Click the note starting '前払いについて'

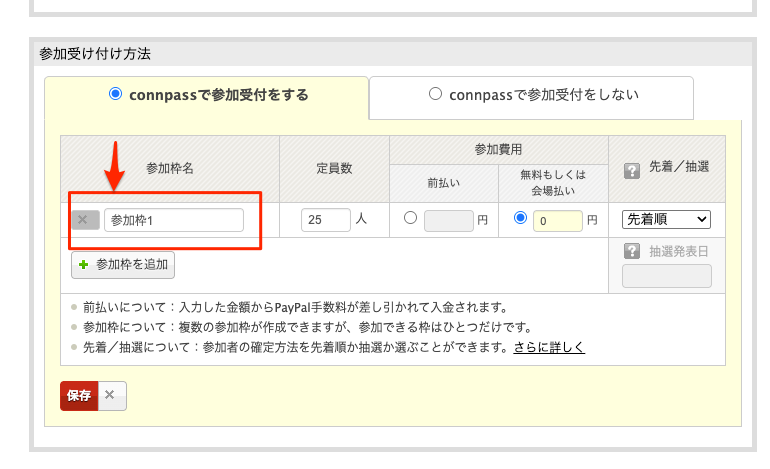point(295,307)
